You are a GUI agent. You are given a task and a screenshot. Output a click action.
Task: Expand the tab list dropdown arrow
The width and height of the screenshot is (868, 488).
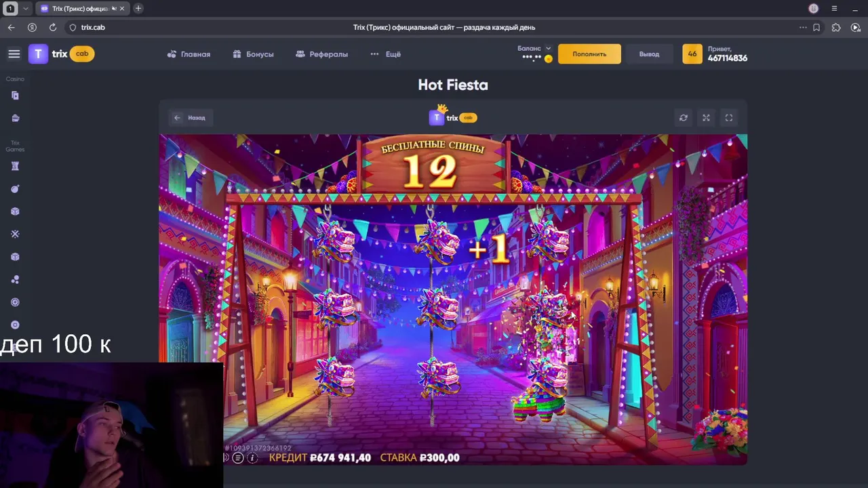coord(26,9)
